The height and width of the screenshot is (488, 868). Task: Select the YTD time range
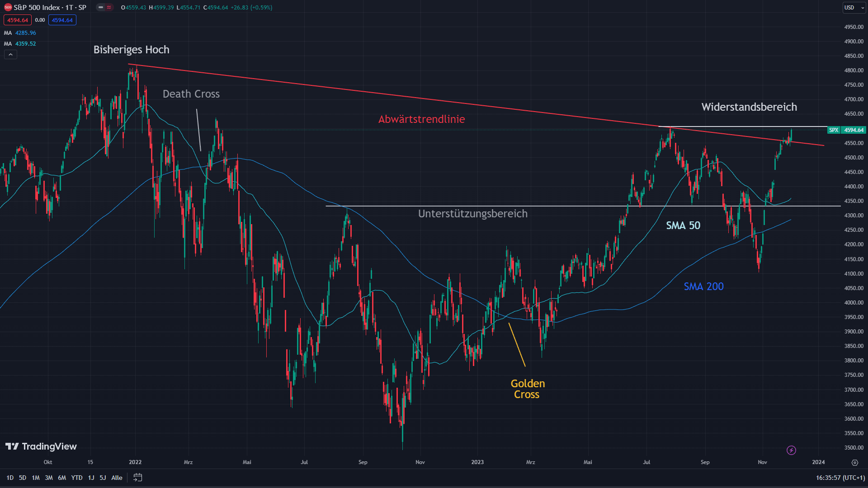pyautogui.click(x=77, y=478)
